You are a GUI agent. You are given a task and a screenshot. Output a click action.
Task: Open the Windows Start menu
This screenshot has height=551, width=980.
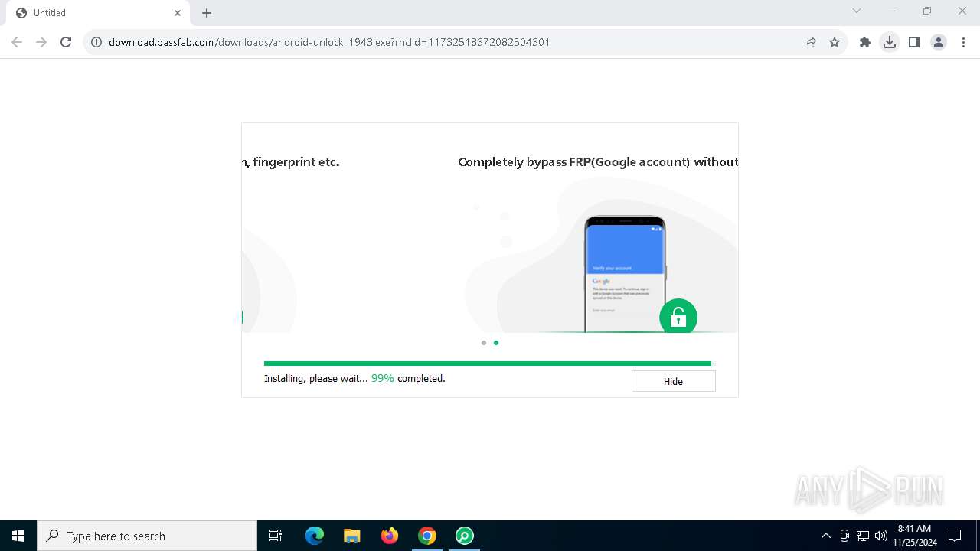click(x=18, y=536)
